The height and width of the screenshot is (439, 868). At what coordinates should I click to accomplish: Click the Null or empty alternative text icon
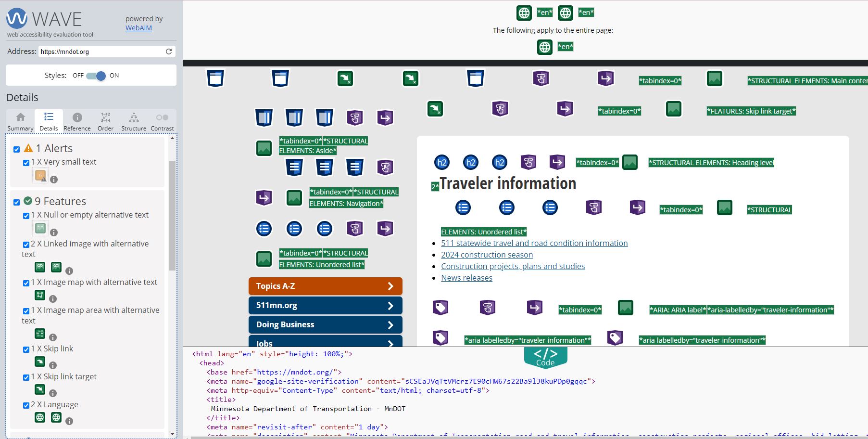[x=40, y=228]
